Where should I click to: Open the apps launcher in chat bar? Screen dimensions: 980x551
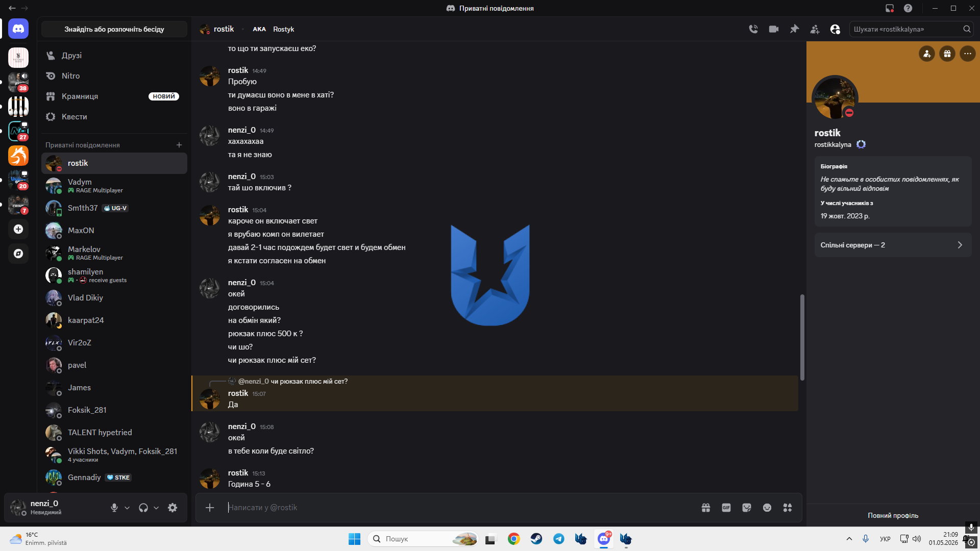point(788,508)
